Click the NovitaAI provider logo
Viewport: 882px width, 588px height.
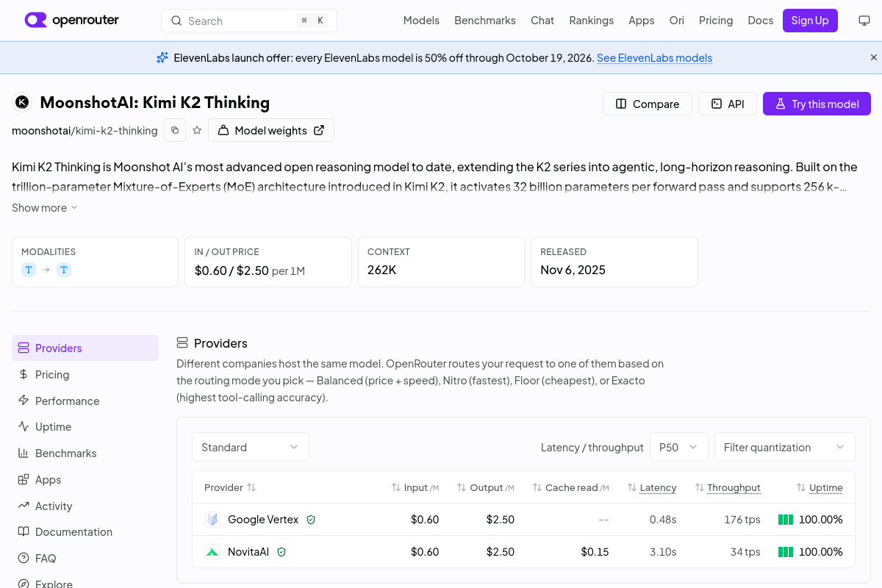(212, 552)
